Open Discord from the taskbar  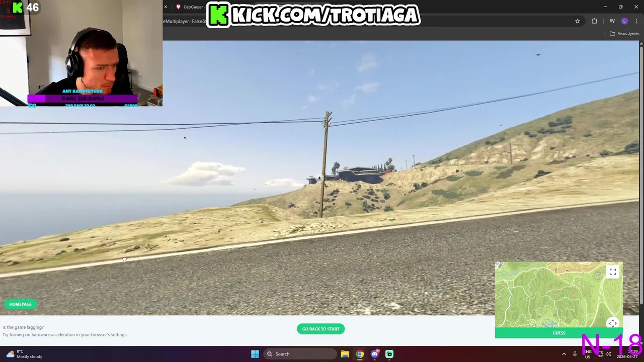pos(374,354)
